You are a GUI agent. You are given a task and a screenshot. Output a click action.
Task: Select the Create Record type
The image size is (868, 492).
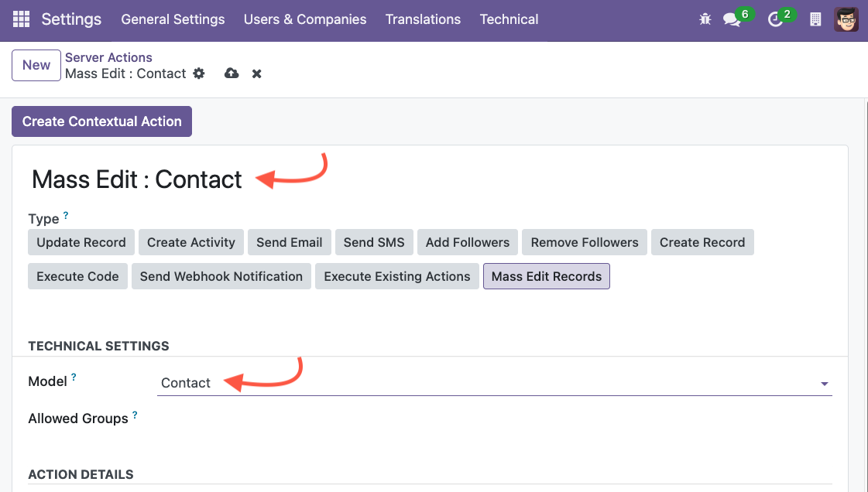point(702,242)
